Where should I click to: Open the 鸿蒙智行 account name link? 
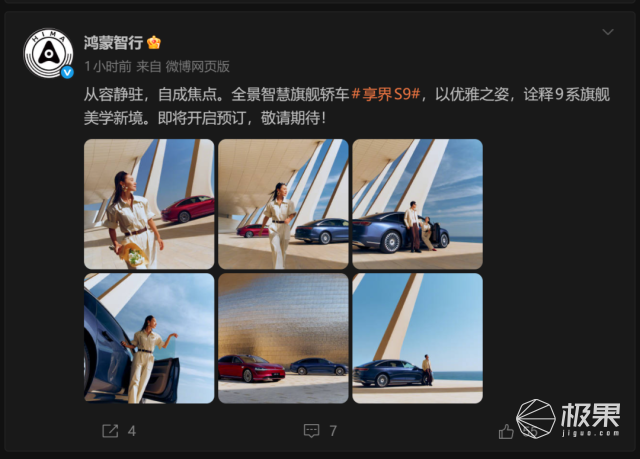click(x=113, y=42)
